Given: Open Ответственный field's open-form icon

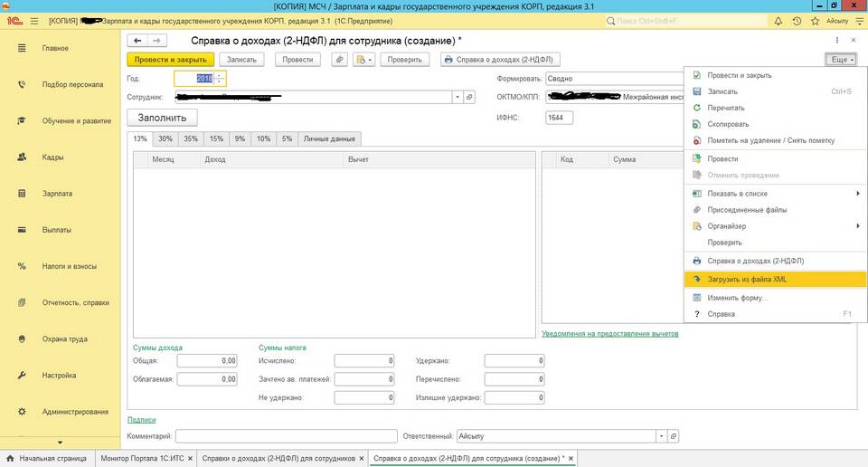Looking at the screenshot, I should (x=673, y=436).
